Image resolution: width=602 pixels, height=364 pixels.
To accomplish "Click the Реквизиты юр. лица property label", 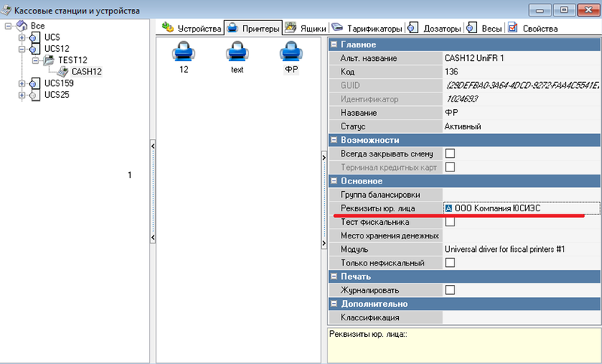I will click(x=378, y=208).
